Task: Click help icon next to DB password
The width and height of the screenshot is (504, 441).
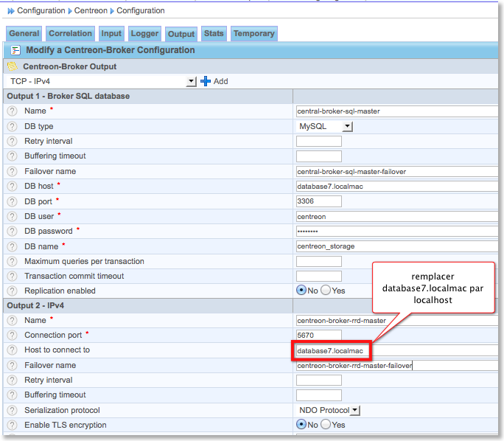Action: click(12, 231)
